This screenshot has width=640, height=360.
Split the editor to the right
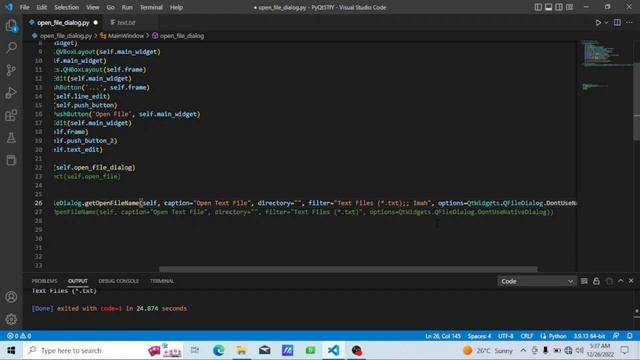click(617, 22)
